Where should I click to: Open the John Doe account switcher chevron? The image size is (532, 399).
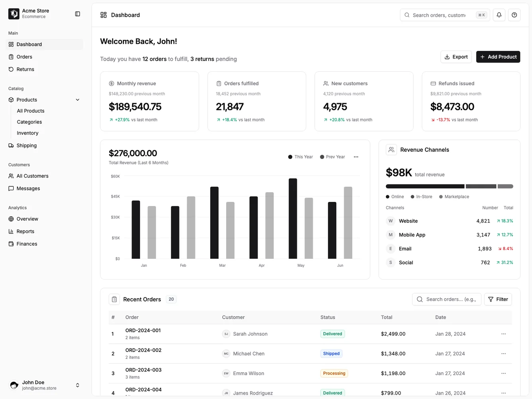(x=77, y=385)
